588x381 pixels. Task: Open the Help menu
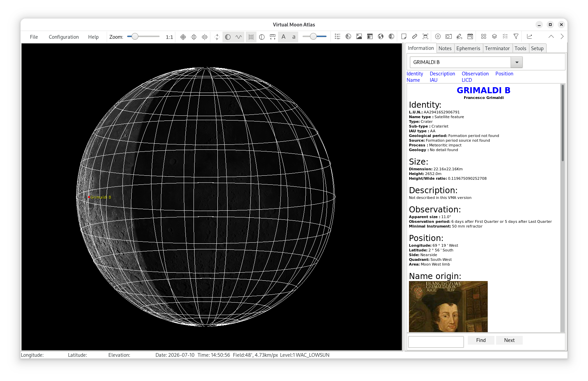[93, 37]
